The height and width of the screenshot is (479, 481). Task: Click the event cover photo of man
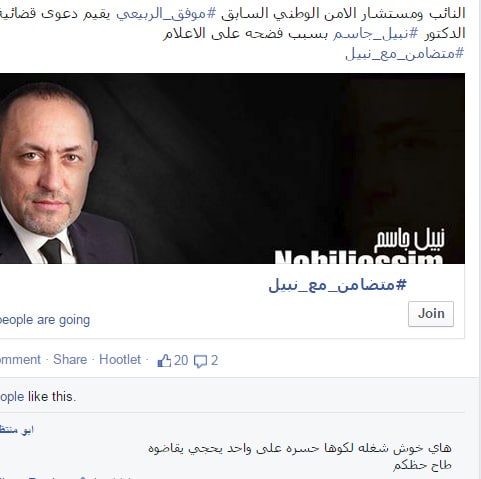pos(232,168)
